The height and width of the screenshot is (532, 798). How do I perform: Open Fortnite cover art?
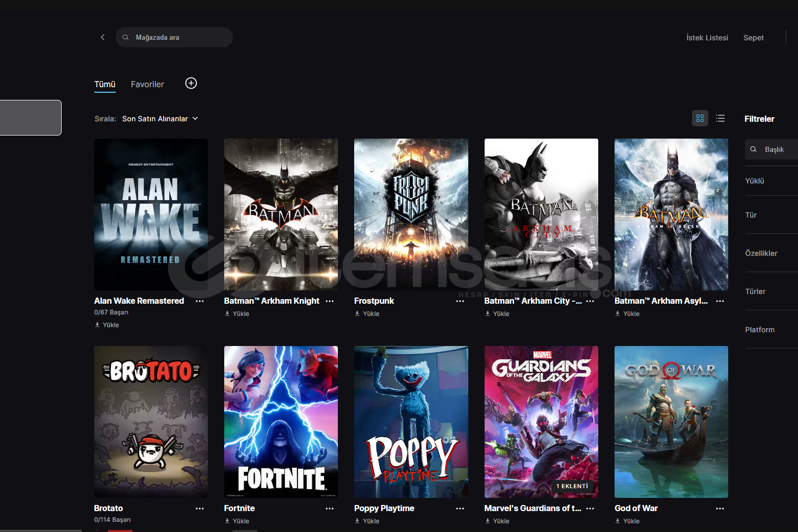coord(281,422)
